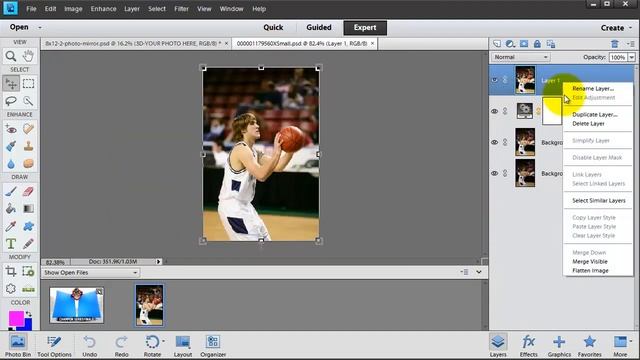The image size is (640, 360).
Task: Select the Cookie Cutter tool
Action: point(11,289)
